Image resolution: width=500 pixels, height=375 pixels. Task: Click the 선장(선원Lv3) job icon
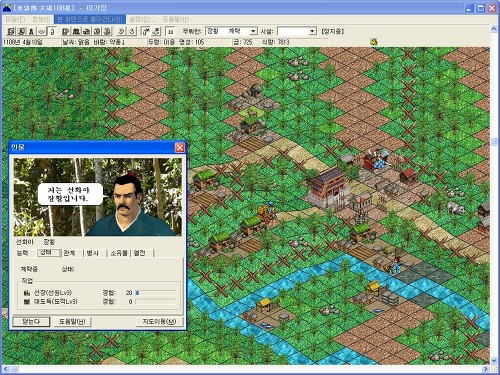[27, 293]
